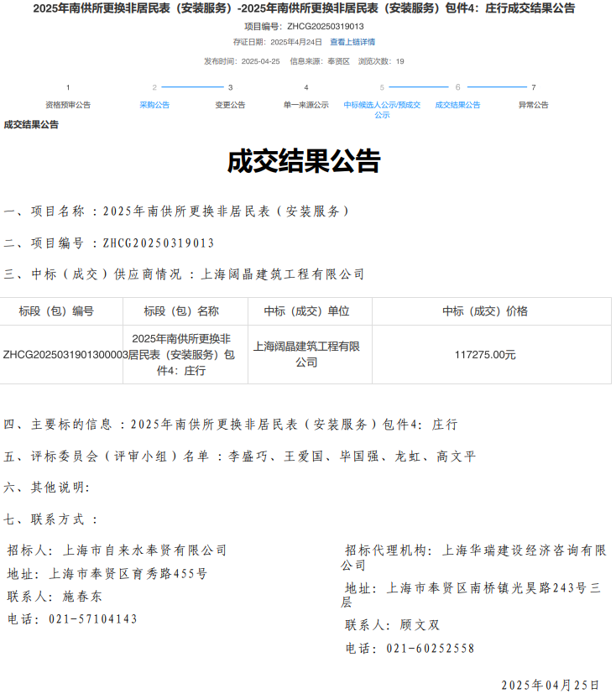
Task: Select the 单一来源公示 step label
Action: tap(306, 105)
